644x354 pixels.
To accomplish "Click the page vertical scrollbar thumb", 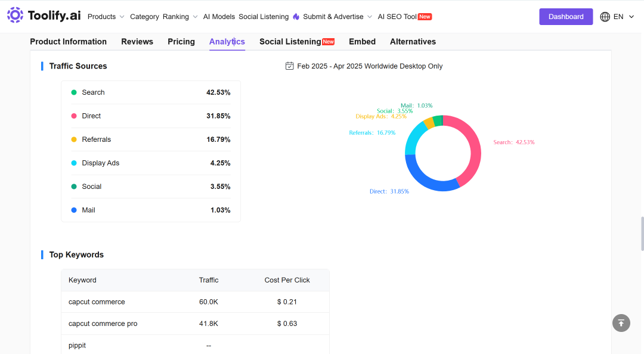I will click(642, 234).
